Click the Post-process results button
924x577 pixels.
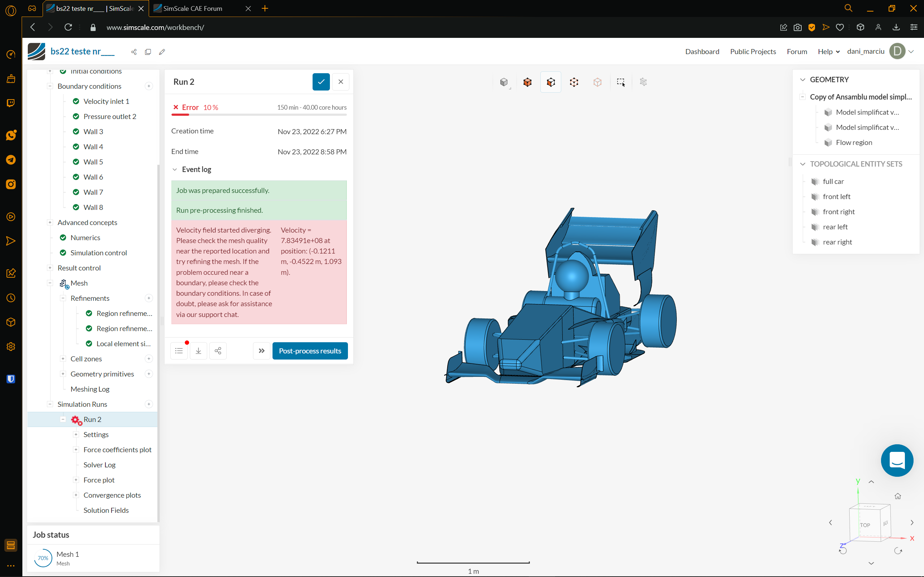coord(310,350)
